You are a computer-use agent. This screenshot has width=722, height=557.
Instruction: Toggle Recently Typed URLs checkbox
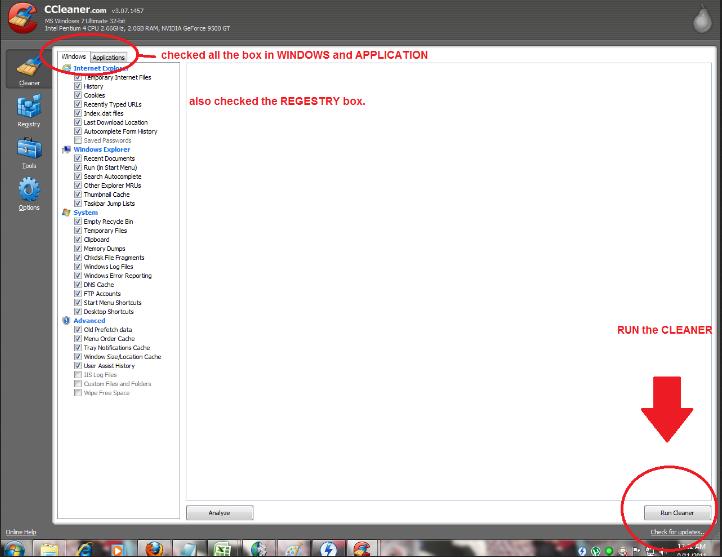[78, 104]
